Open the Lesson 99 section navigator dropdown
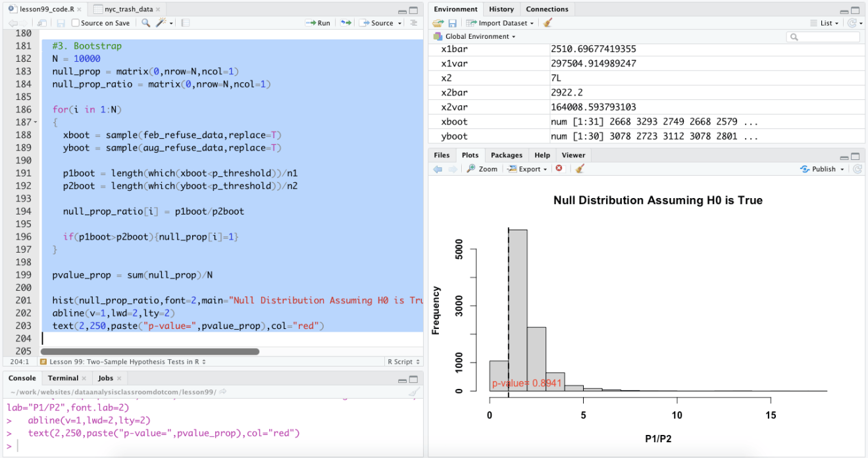This screenshot has height=458, width=868. click(123, 362)
